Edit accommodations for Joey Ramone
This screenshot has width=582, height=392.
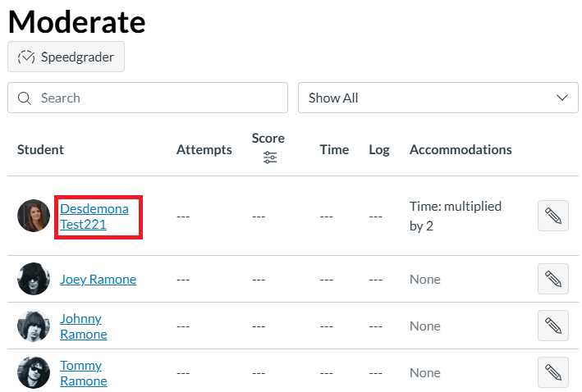pyautogui.click(x=552, y=279)
